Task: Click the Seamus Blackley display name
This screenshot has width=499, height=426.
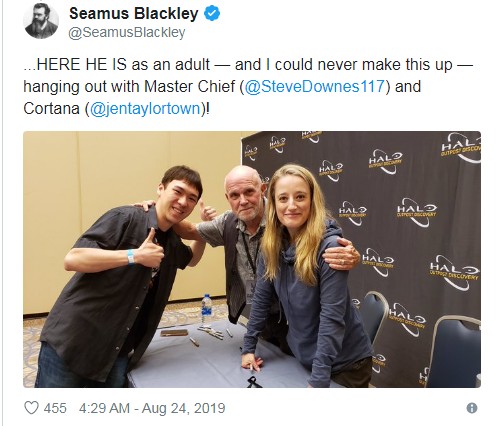Action: (x=134, y=14)
